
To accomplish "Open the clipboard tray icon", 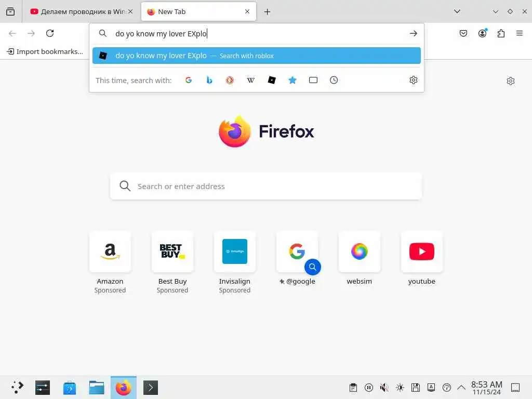I will pyautogui.click(x=353, y=388).
